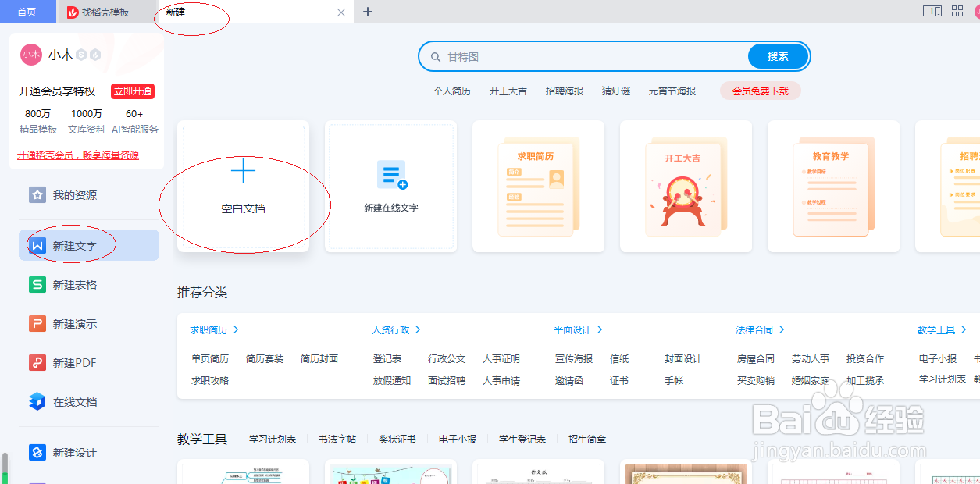The image size is (980, 484).
Task: Click the red 稻壳 logo on template tab
Action: coord(73,12)
